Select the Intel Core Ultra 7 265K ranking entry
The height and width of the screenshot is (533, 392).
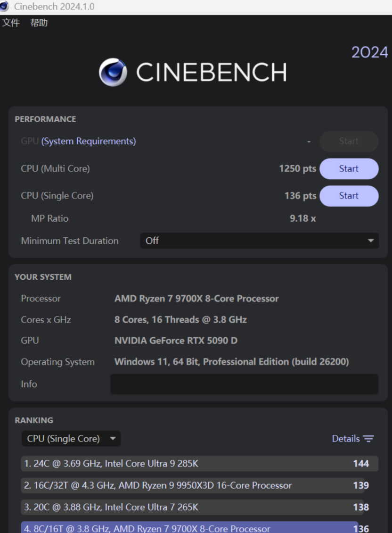188,507
